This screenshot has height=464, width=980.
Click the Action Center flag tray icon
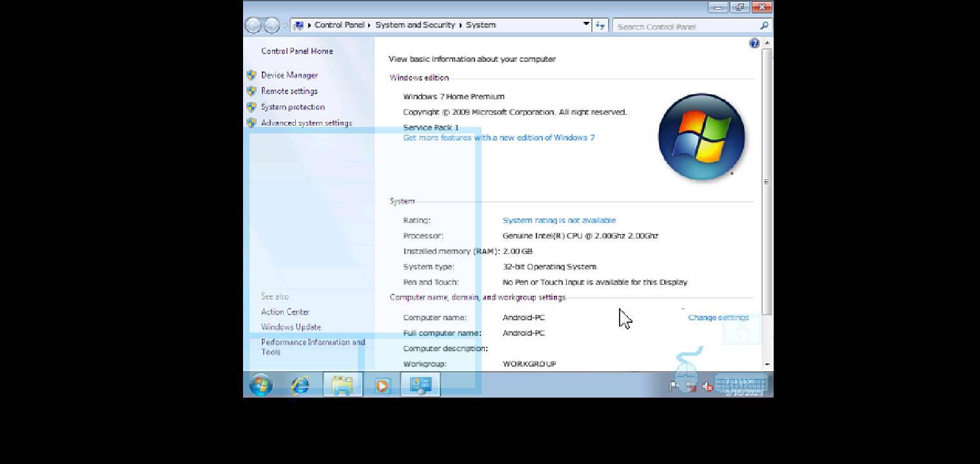(x=674, y=387)
